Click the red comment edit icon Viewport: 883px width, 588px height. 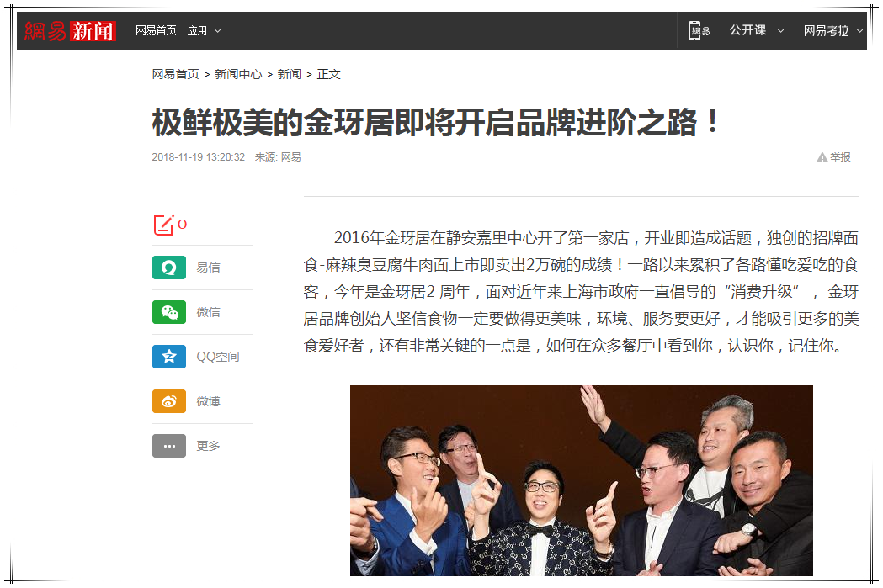163,225
